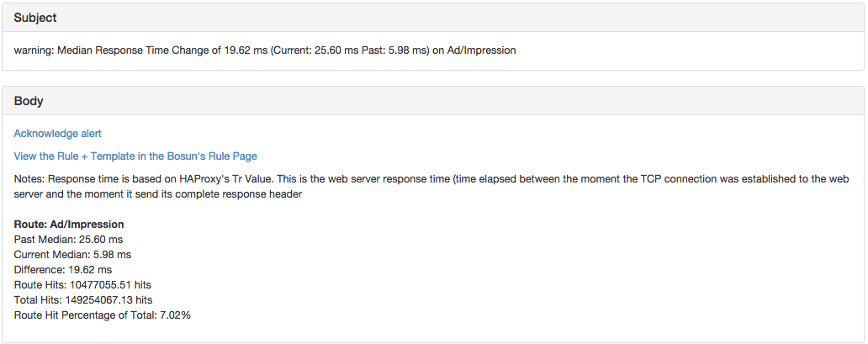Click the 7.02% percentage value
The image size is (868, 344).
(175, 315)
